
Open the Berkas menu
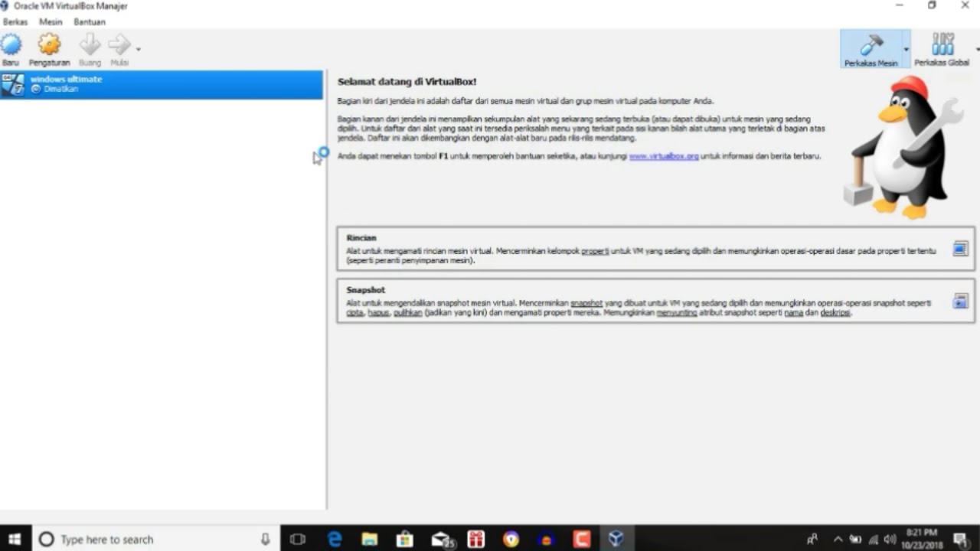[15, 22]
